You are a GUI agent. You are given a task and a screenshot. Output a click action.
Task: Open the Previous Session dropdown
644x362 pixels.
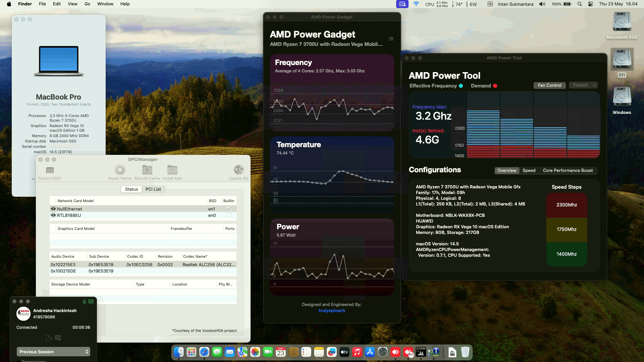[53, 352]
